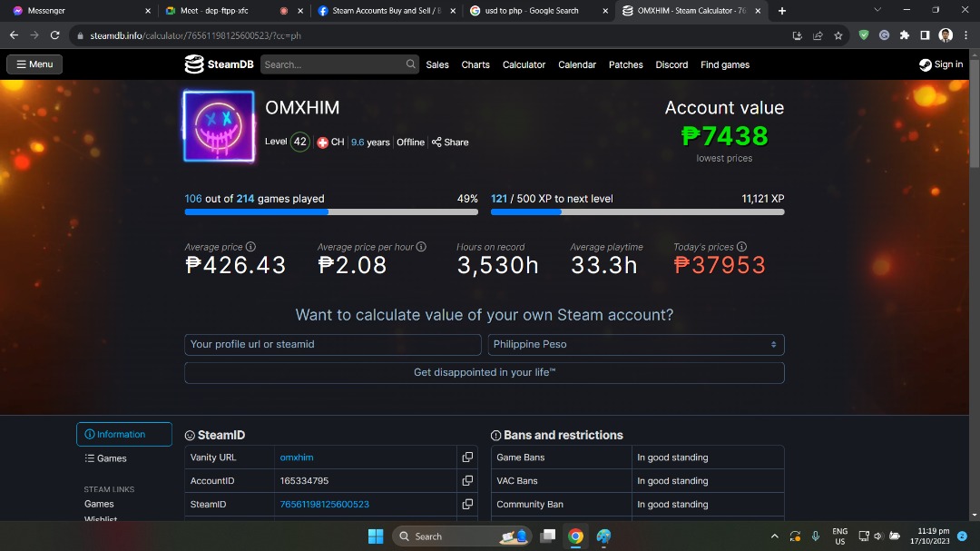Open the green shield extension
The image size is (980, 551).
[864, 35]
